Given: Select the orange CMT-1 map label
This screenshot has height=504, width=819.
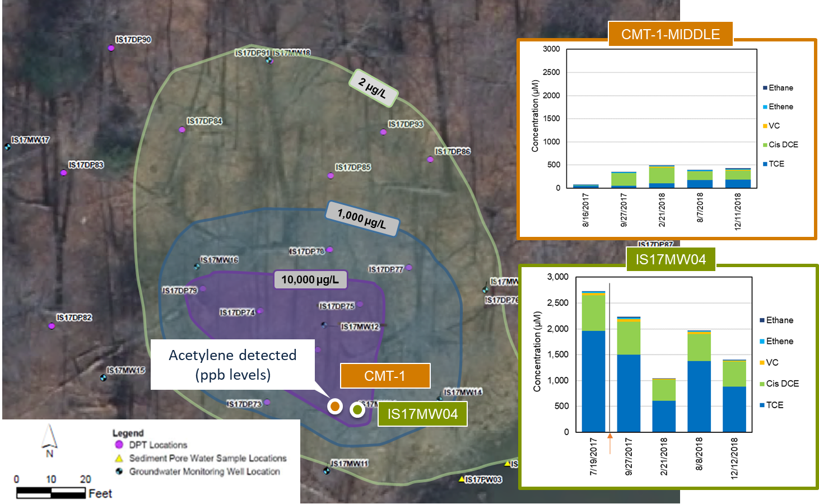Looking at the screenshot, I should [x=385, y=376].
